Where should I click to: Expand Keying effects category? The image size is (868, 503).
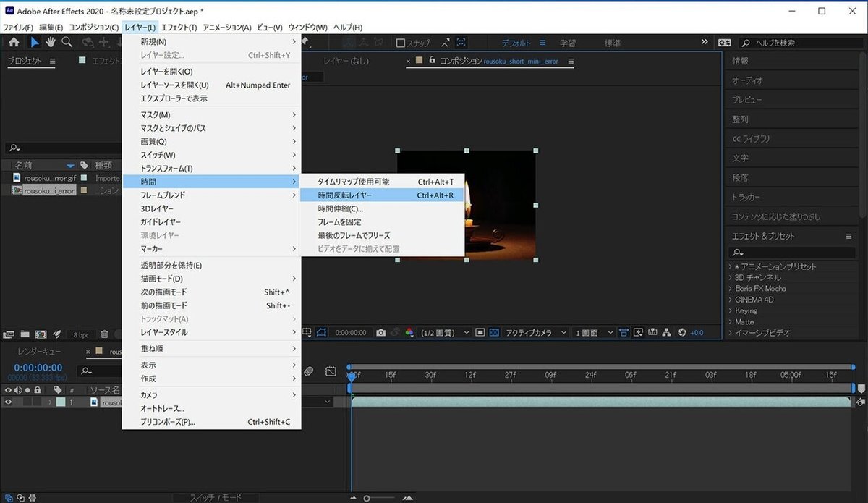click(730, 310)
